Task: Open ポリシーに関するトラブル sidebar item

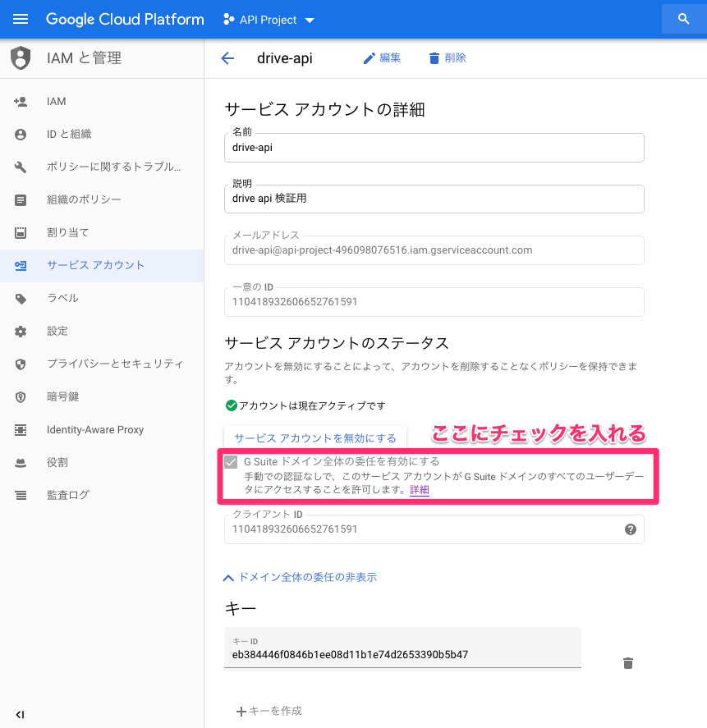Action: tap(102, 167)
